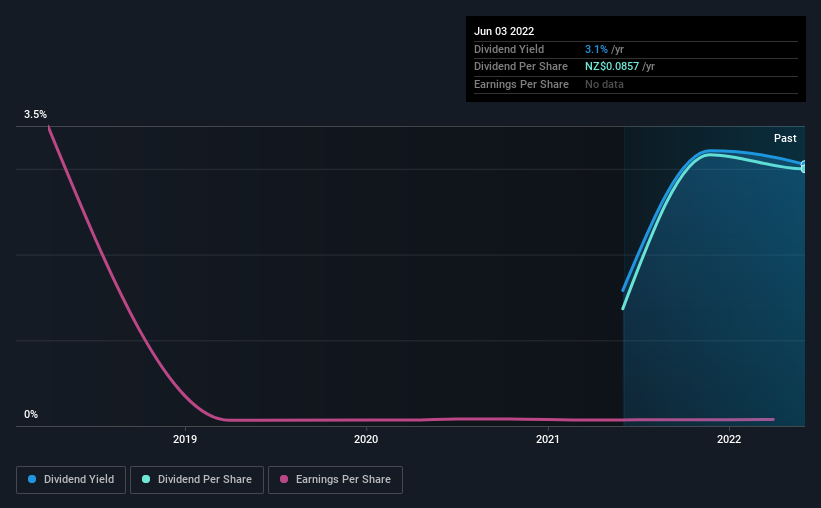Image resolution: width=821 pixels, height=508 pixels.
Task: Click the 2020 x-axis label
Action: (366, 439)
